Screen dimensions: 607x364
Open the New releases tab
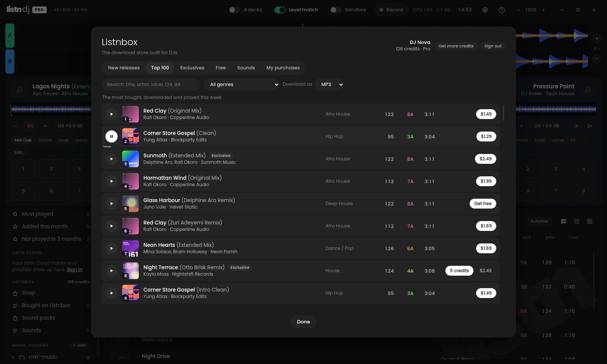pyautogui.click(x=124, y=68)
